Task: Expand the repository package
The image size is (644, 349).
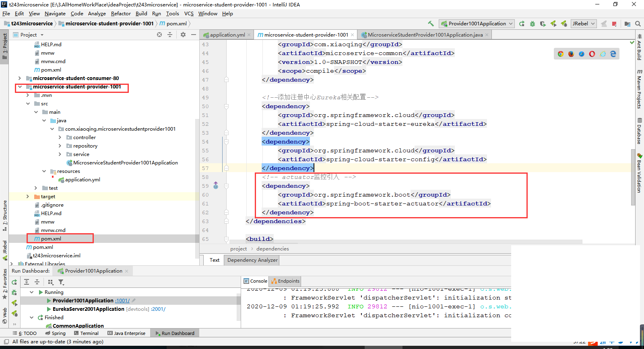Action: [60, 146]
